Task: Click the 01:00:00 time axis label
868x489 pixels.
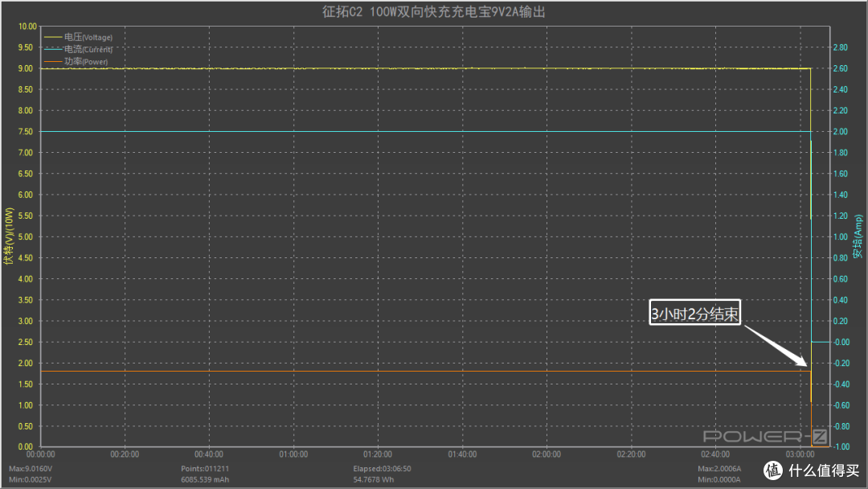Action: [293, 454]
